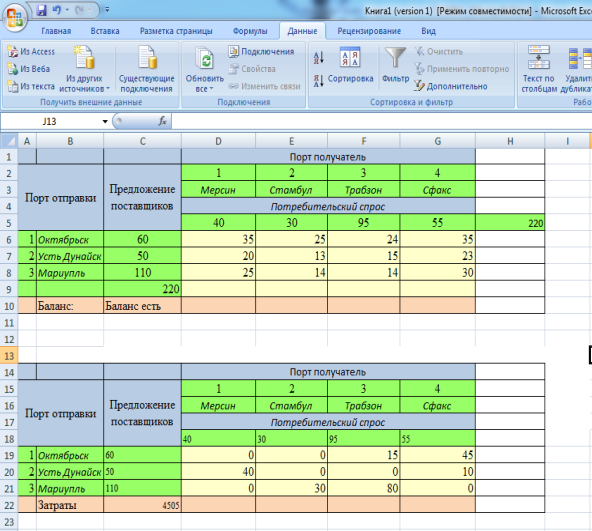Image resolution: width=592 pixels, height=531 pixels.
Task: Click cell with Баланс есть
Action: click(x=142, y=306)
